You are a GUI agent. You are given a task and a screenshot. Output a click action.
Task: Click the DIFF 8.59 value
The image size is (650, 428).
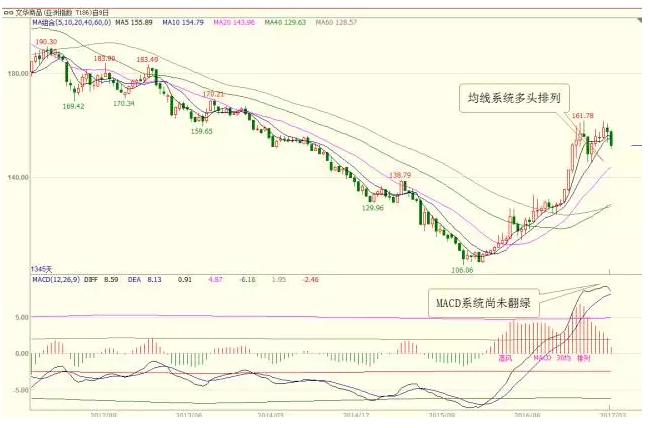tap(101, 280)
